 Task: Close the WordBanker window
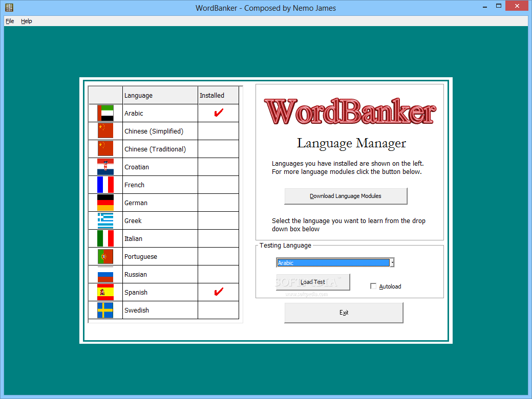(x=517, y=6)
